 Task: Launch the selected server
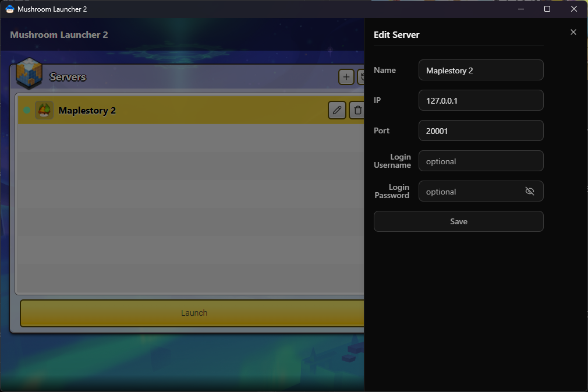click(x=192, y=313)
